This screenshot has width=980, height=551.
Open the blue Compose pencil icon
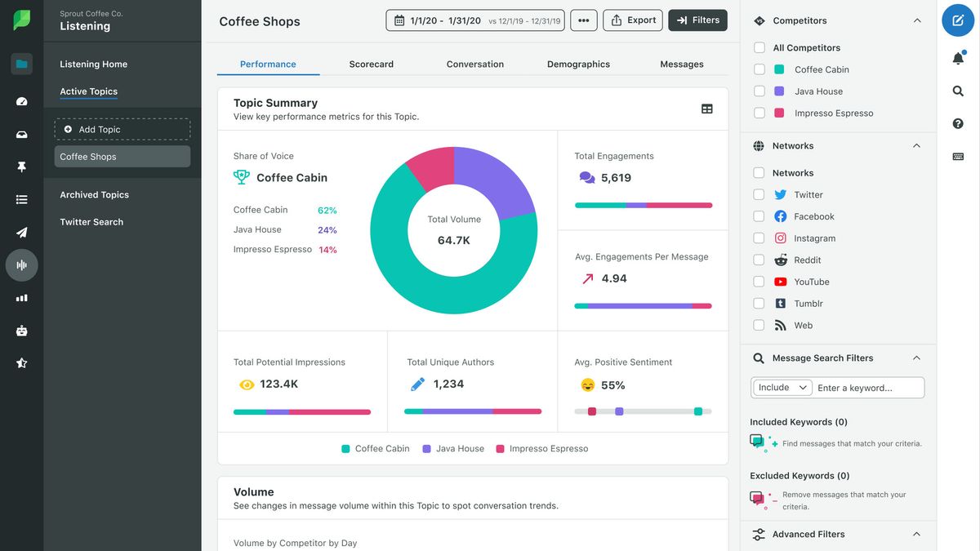pyautogui.click(x=957, y=20)
